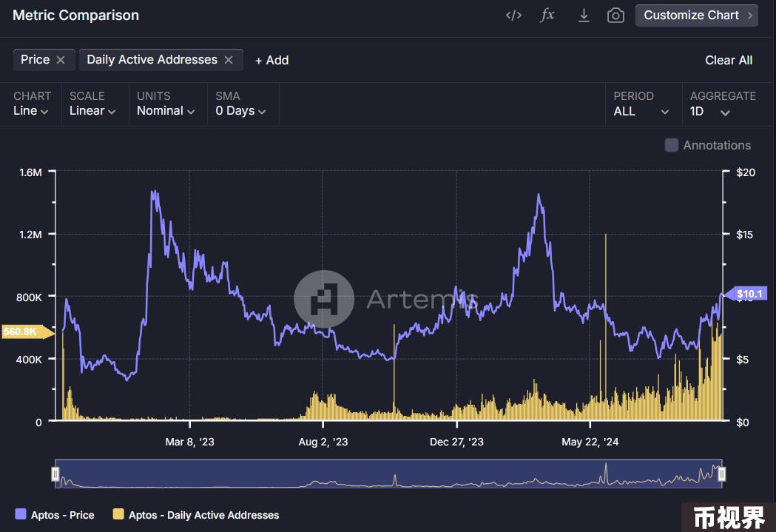The width and height of the screenshot is (776, 532).
Task: Expand the Scale Linear dropdown
Action: click(x=92, y=111)
